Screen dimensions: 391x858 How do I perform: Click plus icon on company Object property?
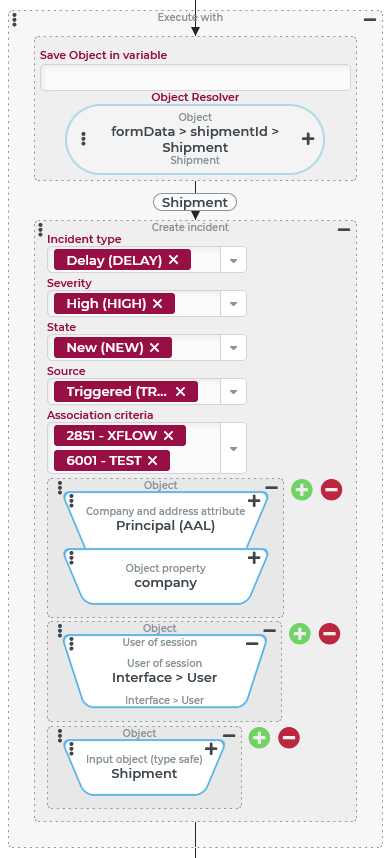254,558
